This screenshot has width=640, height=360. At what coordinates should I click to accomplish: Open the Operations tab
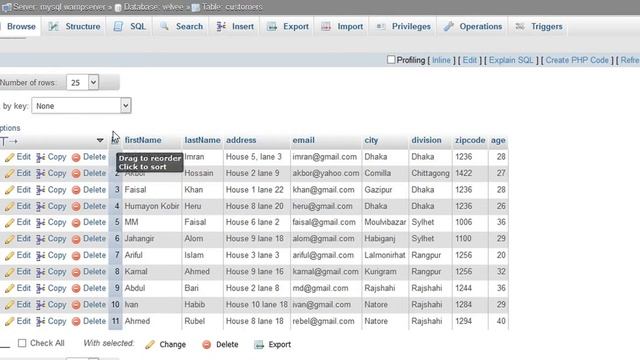pos(473,27)
